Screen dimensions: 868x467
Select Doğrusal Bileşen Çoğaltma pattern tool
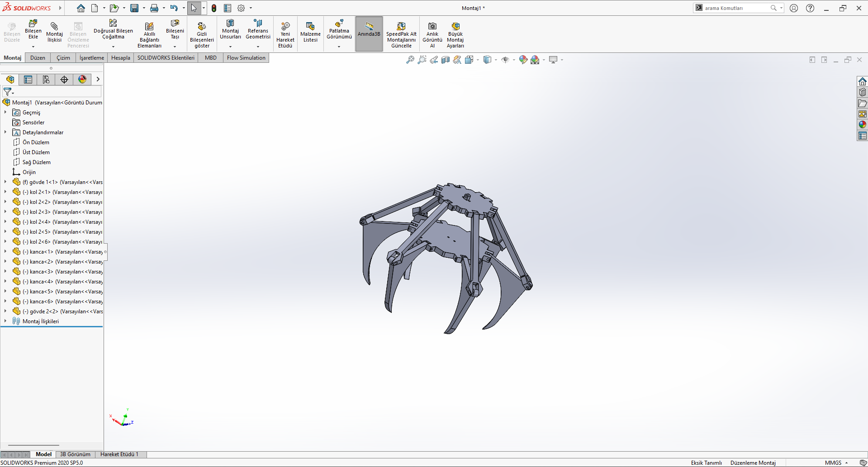pos(113,30)
